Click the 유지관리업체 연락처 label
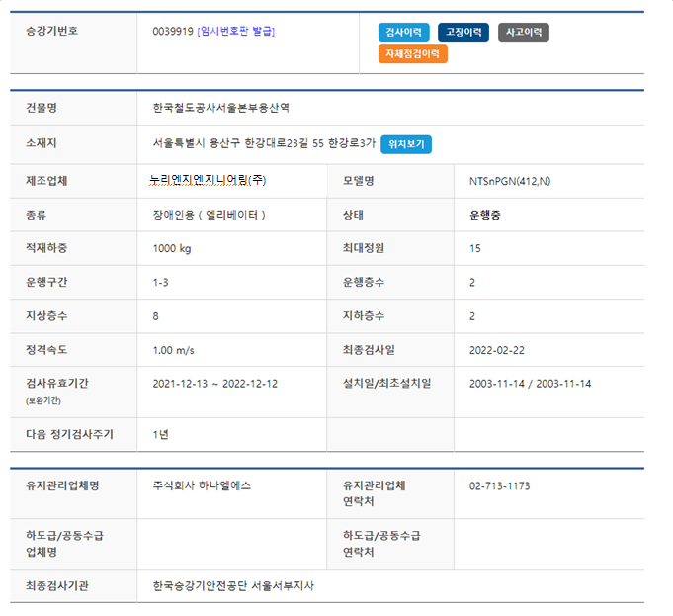The width and height of the screenshot is (673, 616). (x=374, y=493)
